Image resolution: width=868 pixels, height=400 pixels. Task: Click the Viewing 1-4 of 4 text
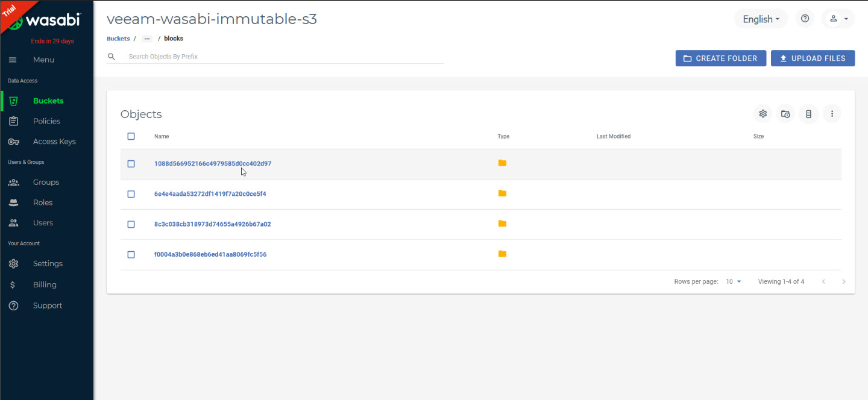(781, 281)
